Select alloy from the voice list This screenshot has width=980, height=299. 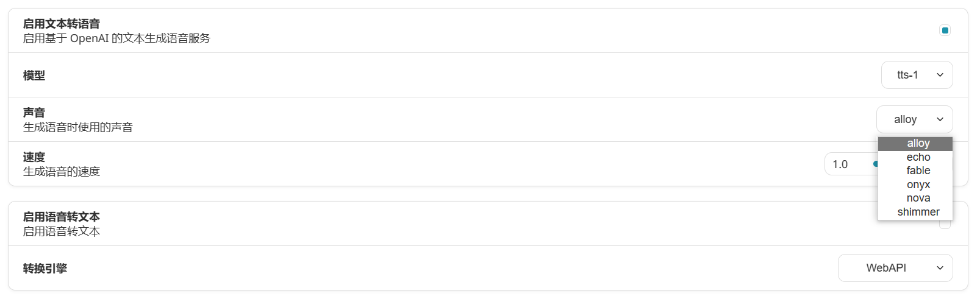(915, 143)
